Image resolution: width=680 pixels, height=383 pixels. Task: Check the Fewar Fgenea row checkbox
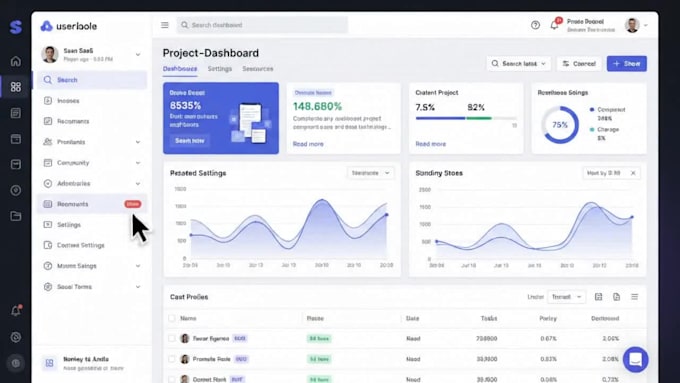[x=172, y=338]
